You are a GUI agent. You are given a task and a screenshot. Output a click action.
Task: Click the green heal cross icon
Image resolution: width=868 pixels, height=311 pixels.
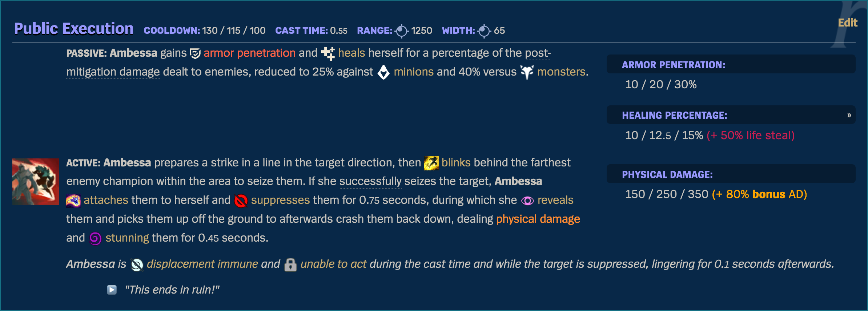pyautogui.click(x=327, y=53)
